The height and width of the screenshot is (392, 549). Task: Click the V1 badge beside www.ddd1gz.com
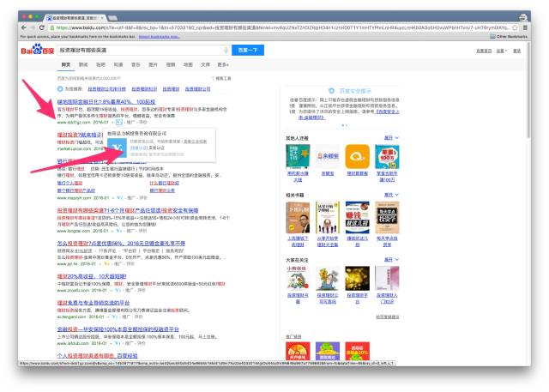tap(119, 122)
